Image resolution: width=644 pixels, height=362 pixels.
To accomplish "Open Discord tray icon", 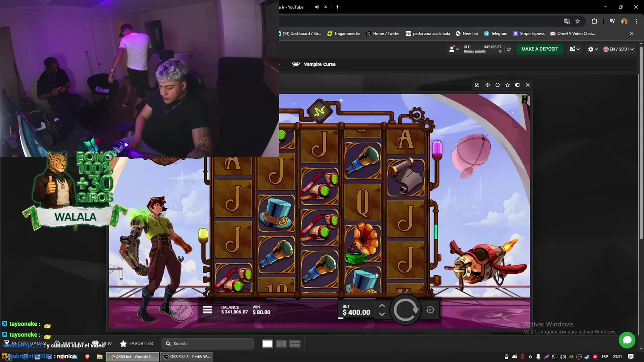I will (x=514, y=357).
